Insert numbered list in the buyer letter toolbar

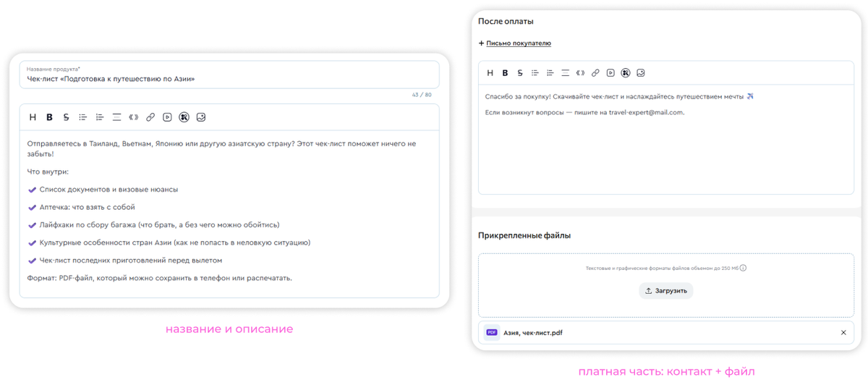550,73
